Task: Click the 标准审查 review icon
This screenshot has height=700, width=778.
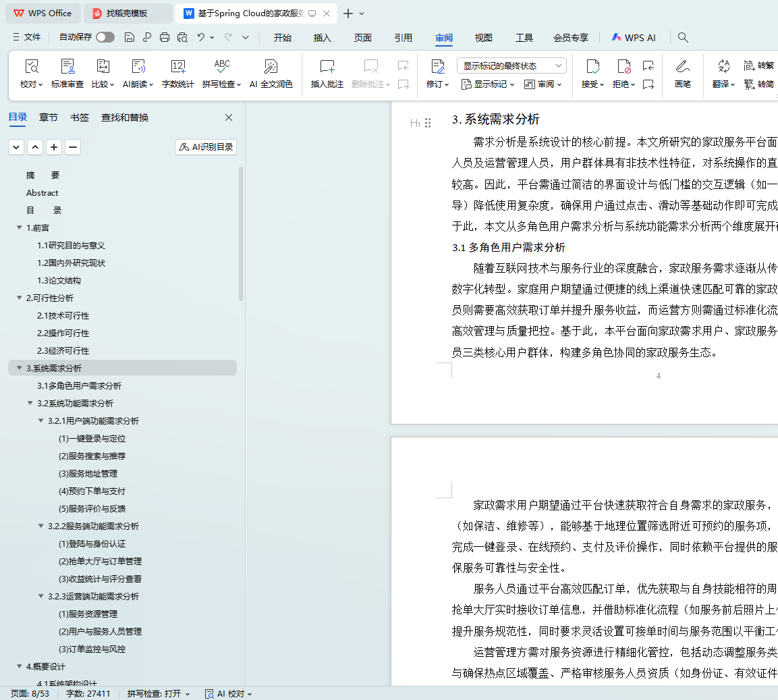Action: 67,74
